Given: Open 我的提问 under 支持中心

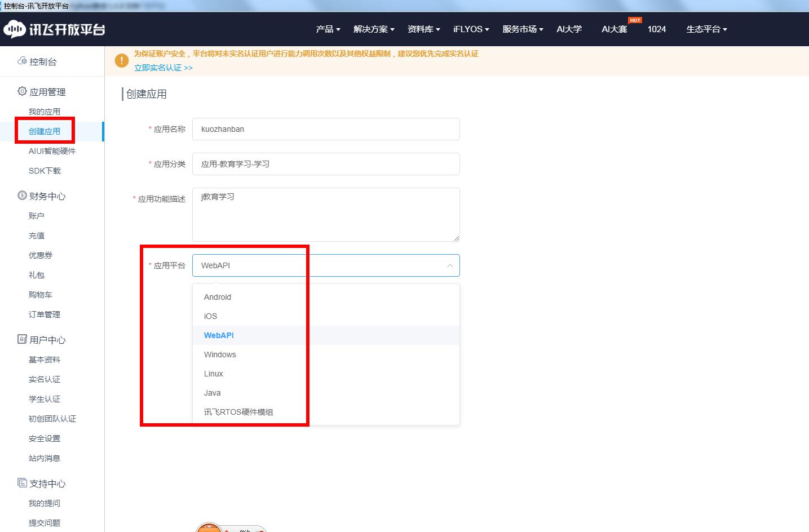Looking at the screenshot, I should coord(45,503).
